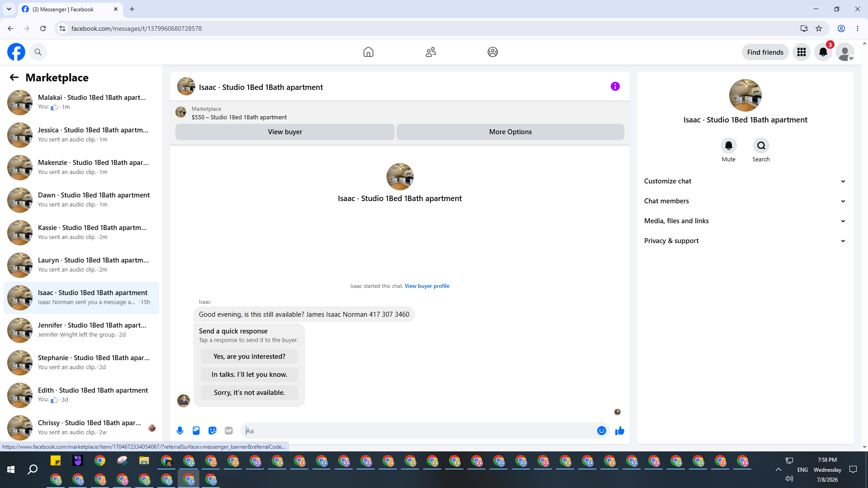
Task: Open the Jessica conversation
Action: pyautogui.click(x=81, y=135)
